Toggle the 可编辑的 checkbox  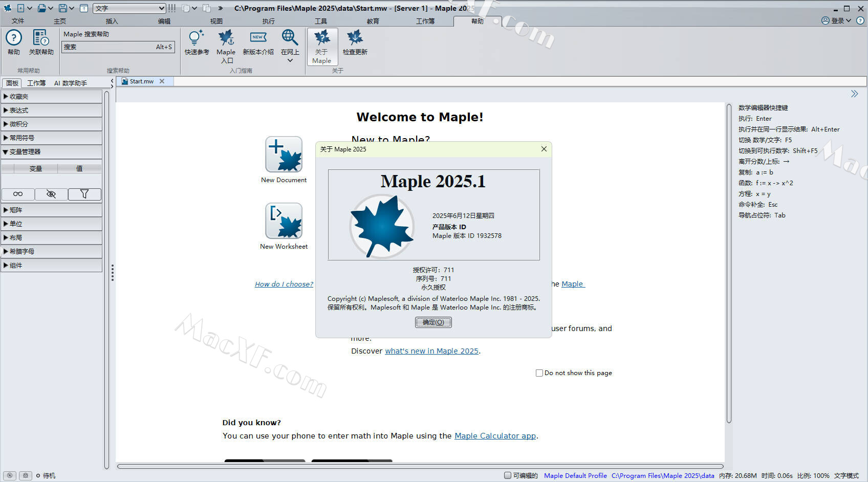[508, 475]
